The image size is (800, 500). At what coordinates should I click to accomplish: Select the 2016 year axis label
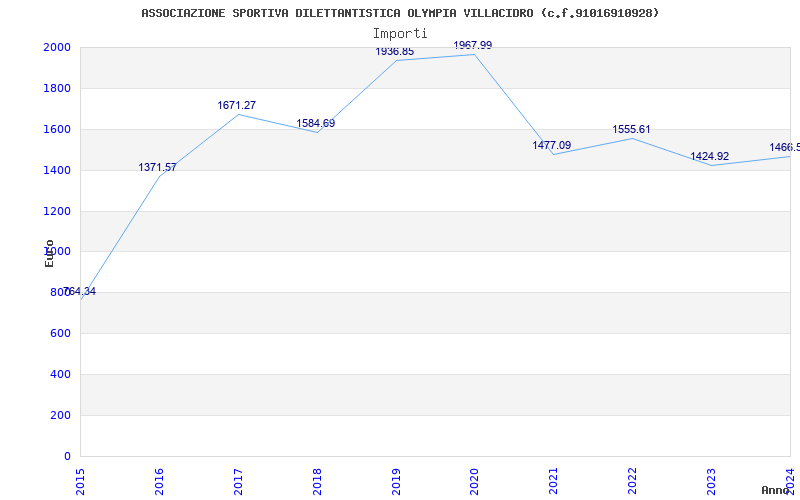(159, 482)
